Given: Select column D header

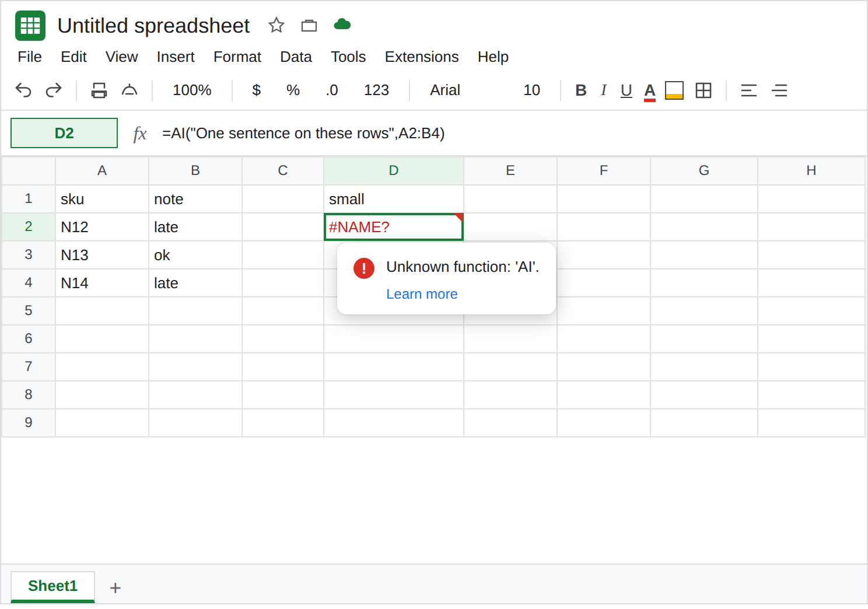Looking at the screenshot, I should [394, 170].
